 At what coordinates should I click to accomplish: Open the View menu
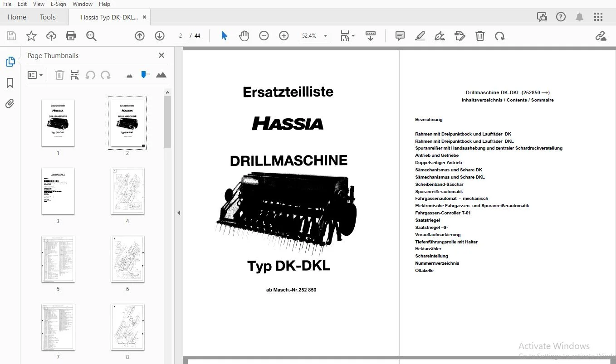coord(39,4)
